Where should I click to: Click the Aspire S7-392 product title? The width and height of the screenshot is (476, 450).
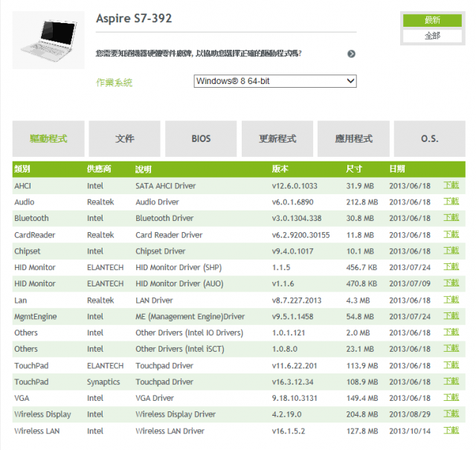click(134, 19)
